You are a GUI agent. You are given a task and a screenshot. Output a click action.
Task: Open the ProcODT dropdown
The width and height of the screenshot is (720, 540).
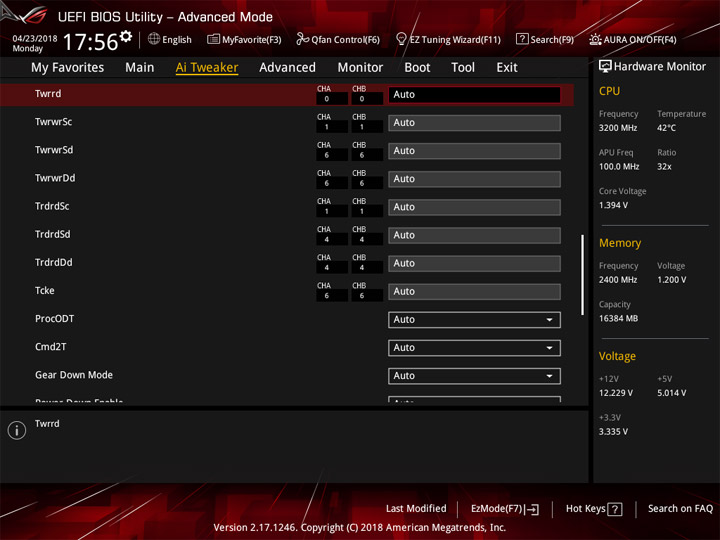(474, 320)
